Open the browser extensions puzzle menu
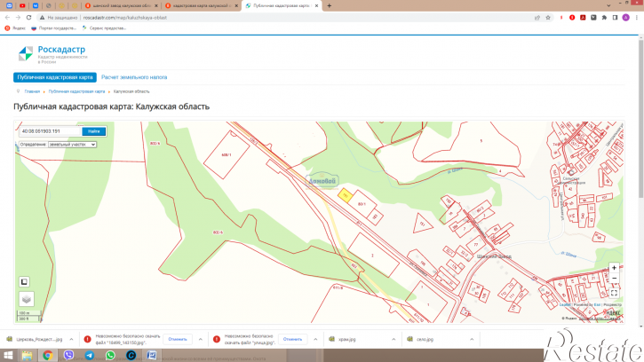Viewport: 644px width, 362px height. click(604, 18)
